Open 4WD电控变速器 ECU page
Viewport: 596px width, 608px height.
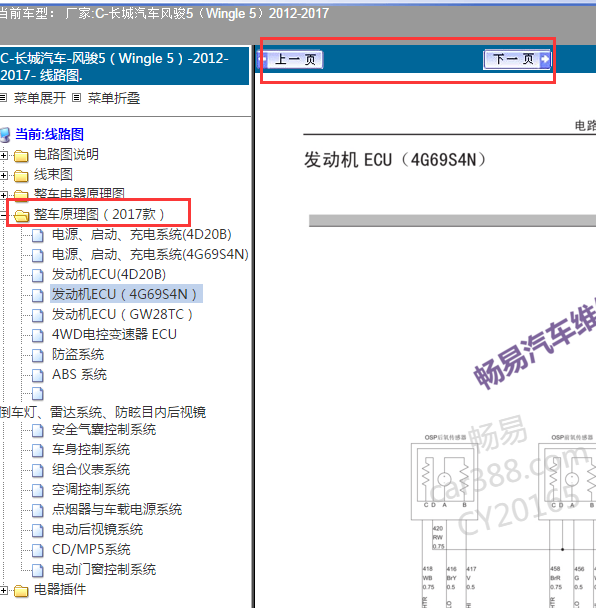(x=114, y=334)
